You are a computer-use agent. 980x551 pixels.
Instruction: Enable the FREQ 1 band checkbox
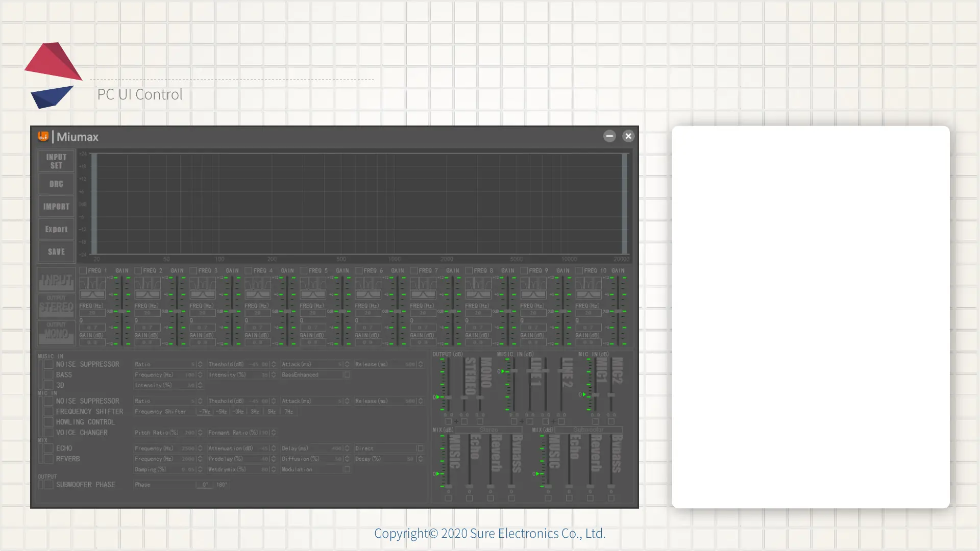(x=83, y=270)
